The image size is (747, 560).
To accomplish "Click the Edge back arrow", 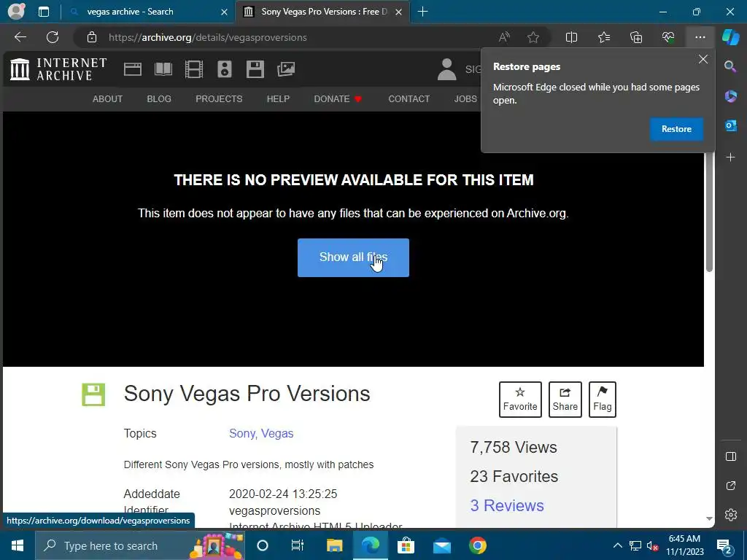I will coord(20,37).
